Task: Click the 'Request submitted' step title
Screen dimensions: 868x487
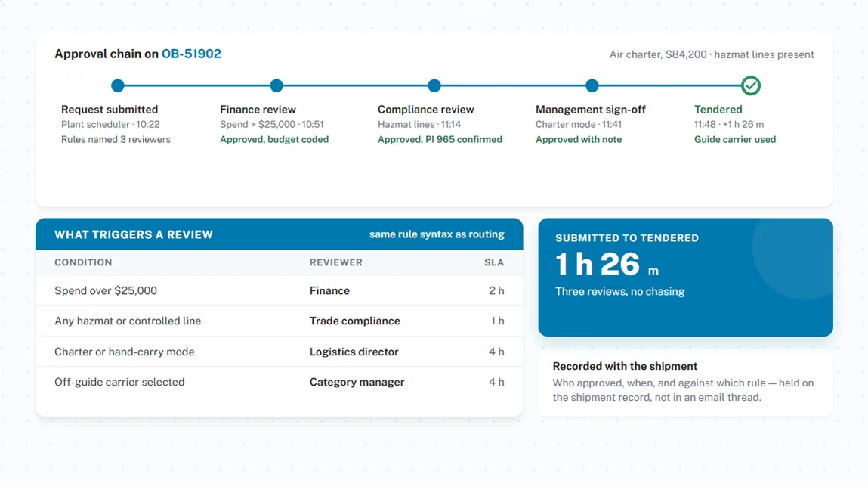Action: (109, 109)
